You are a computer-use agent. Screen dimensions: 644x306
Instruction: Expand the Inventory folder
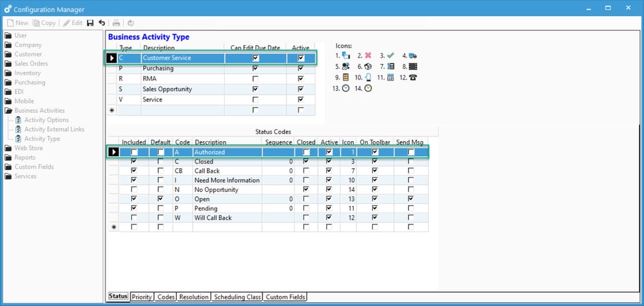click(8, 73)
